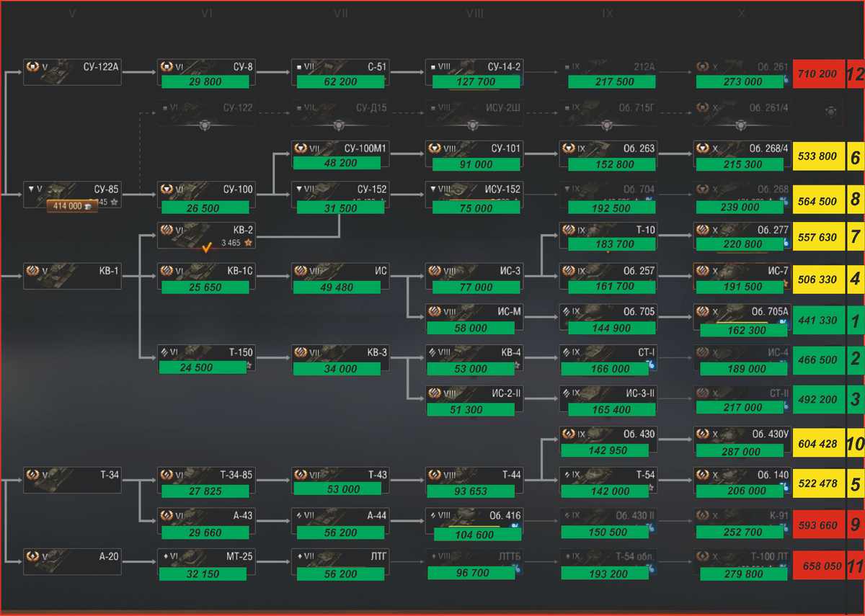Viewport: 865px width, 616px height.
Task: Select the dimmed СУ-122 vehicle node
Action: coord(206,112)
